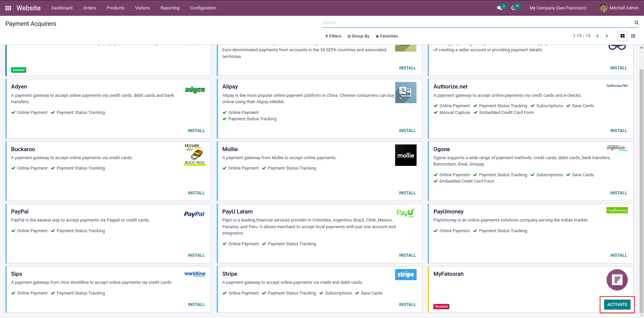Install the PayU Latam acquirer

click(x=407, y=255)
